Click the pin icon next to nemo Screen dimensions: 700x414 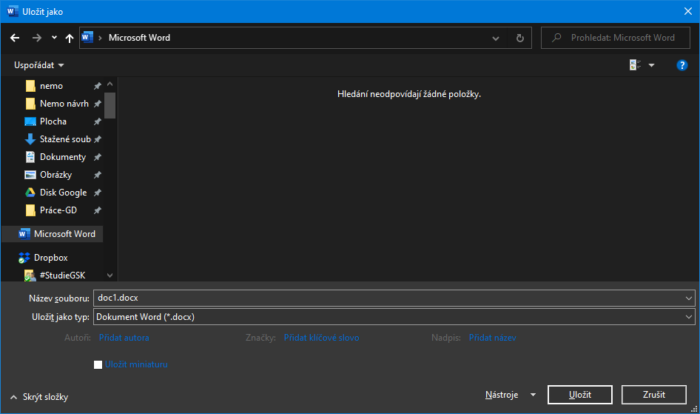click(x=97, y=86)
